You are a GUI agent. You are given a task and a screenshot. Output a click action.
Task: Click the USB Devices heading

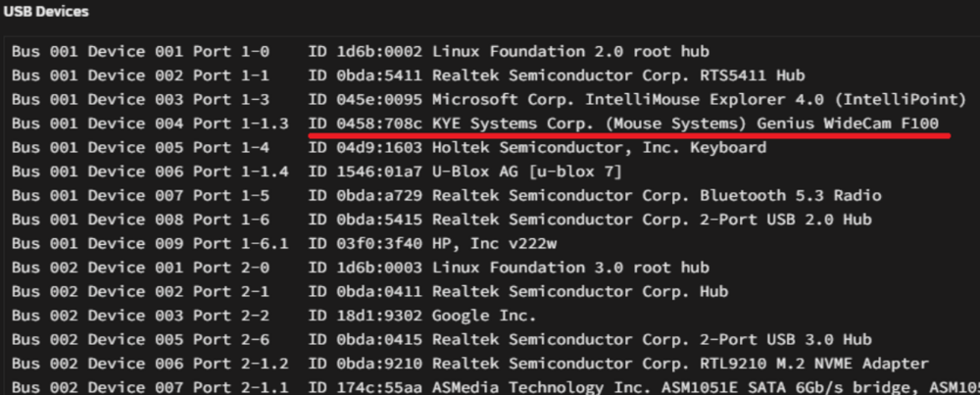point(46,12)
